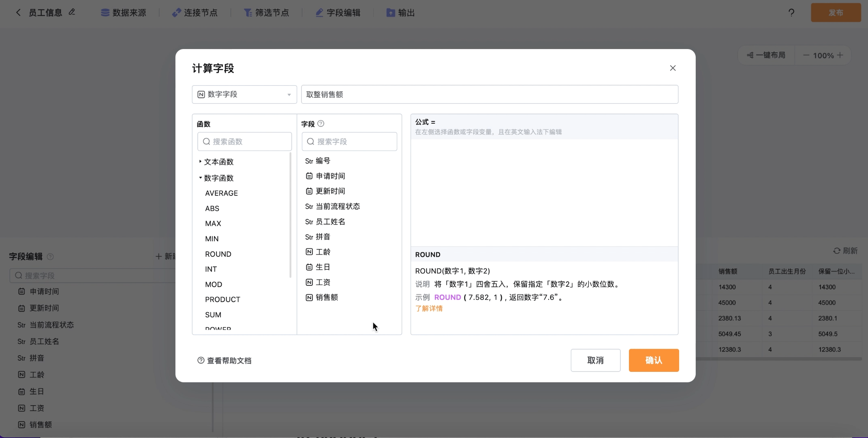This screenshot has width=868, height=438.
Task: Insert the 工资 field in dialog
Action: pyautogui.click(x=318, y=282)
